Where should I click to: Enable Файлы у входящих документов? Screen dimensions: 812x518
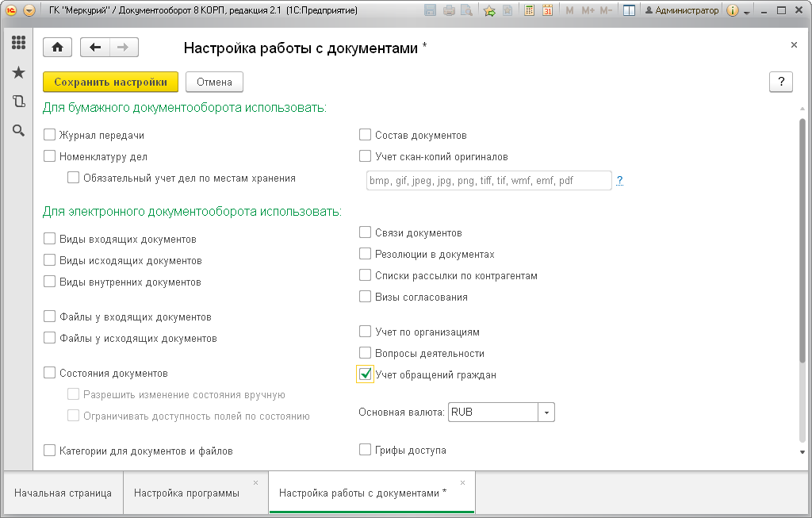point(50,316)
